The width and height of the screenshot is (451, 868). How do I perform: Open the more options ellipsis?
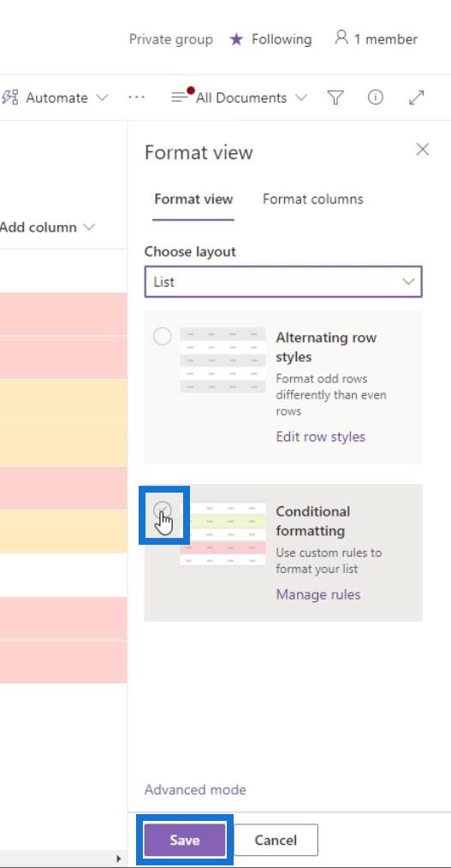point(136,97)
